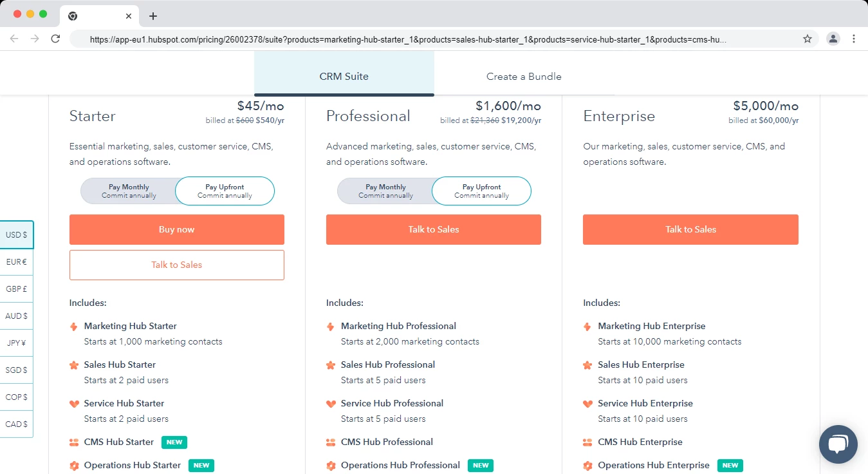This screenshot has width=868, height=474.
Task: Bookmark this page with the star icon
Action: point(808,39)
